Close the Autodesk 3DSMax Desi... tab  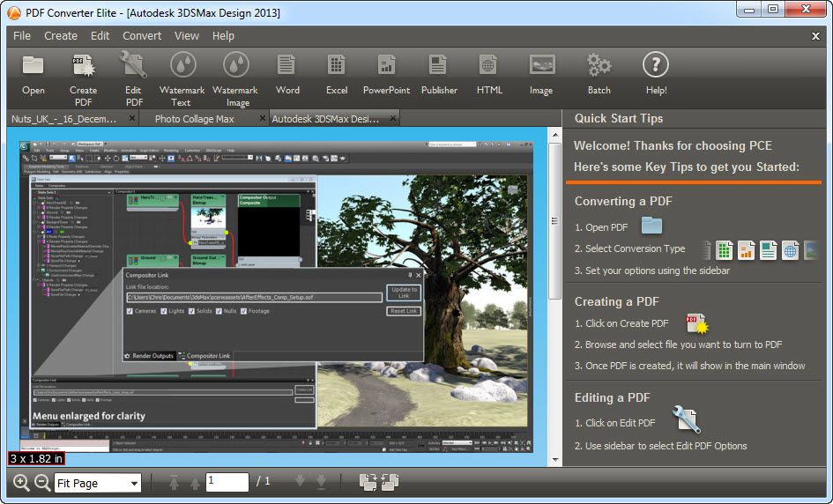coord(393,118)
